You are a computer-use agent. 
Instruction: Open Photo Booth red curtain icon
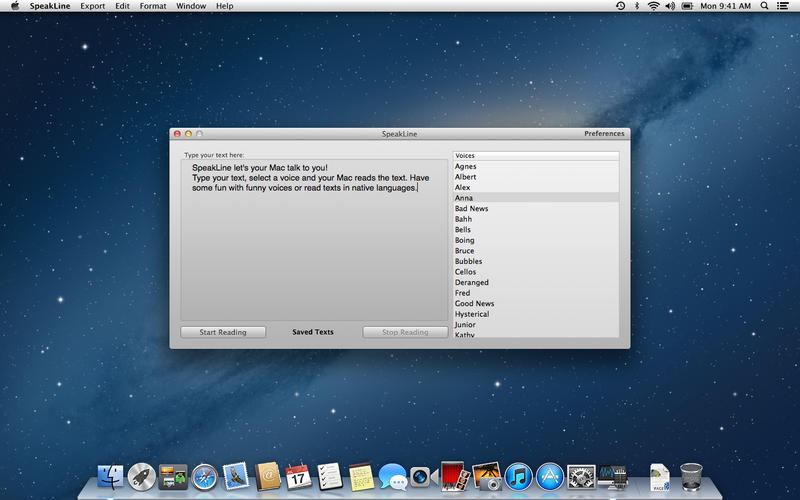click(455, 477)
